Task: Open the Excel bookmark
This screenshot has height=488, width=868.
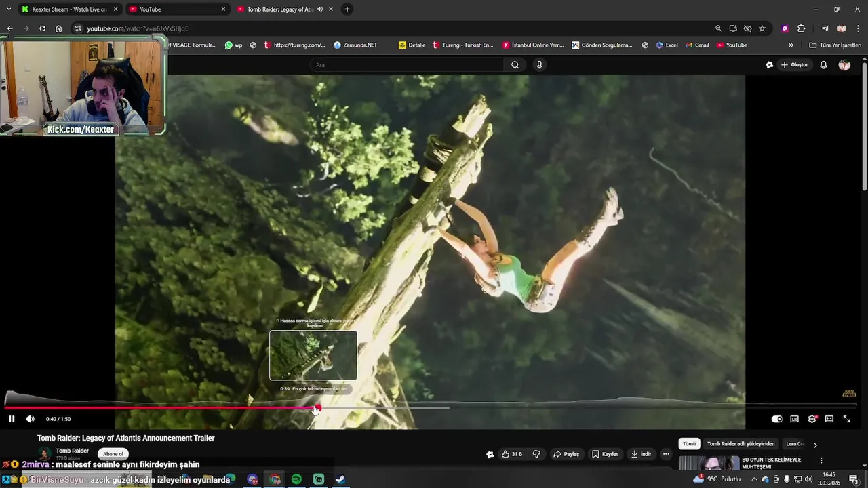Action: (x=667, y=45)
